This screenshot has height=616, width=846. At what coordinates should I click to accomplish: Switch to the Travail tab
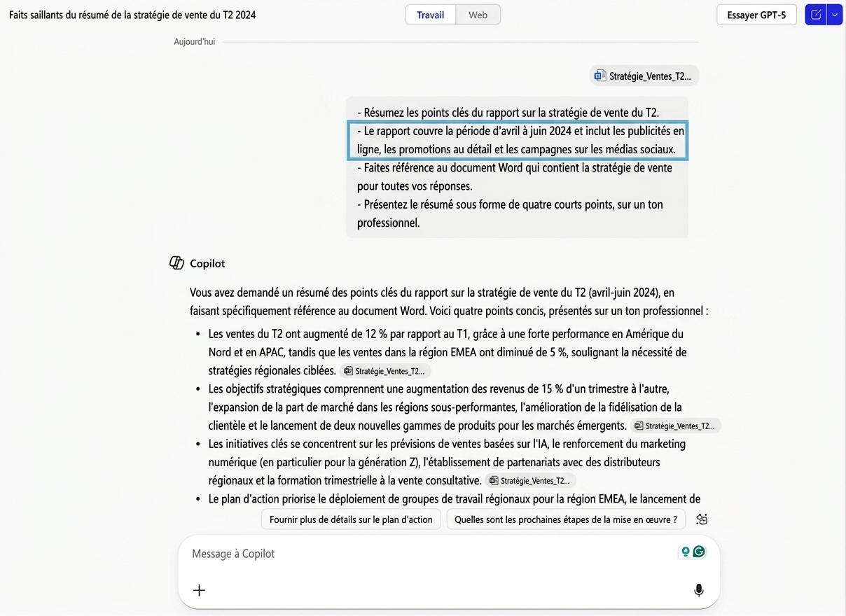click(x=431, y=15)
